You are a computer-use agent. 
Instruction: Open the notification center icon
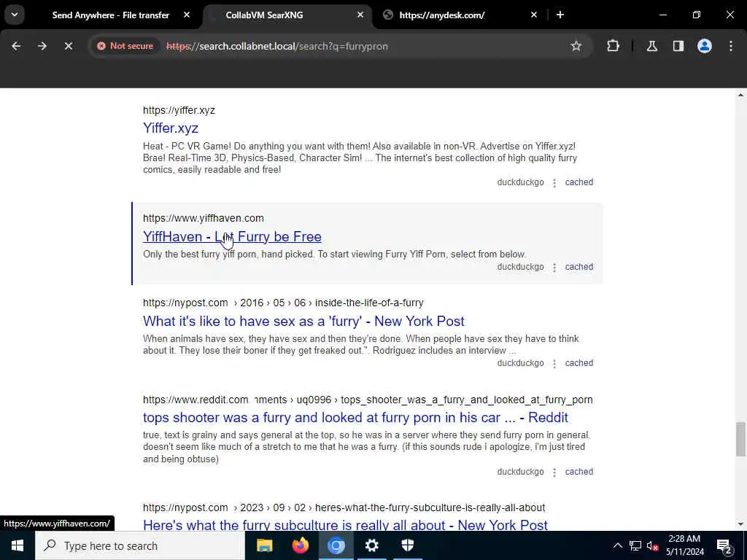pyautogui.click(x=724, y=545)
